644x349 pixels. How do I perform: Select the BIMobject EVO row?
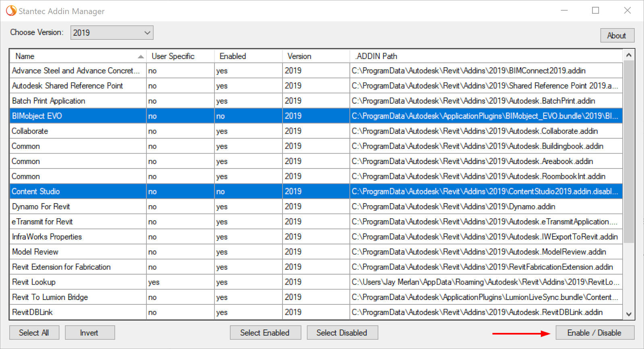(x=316, y=116)
